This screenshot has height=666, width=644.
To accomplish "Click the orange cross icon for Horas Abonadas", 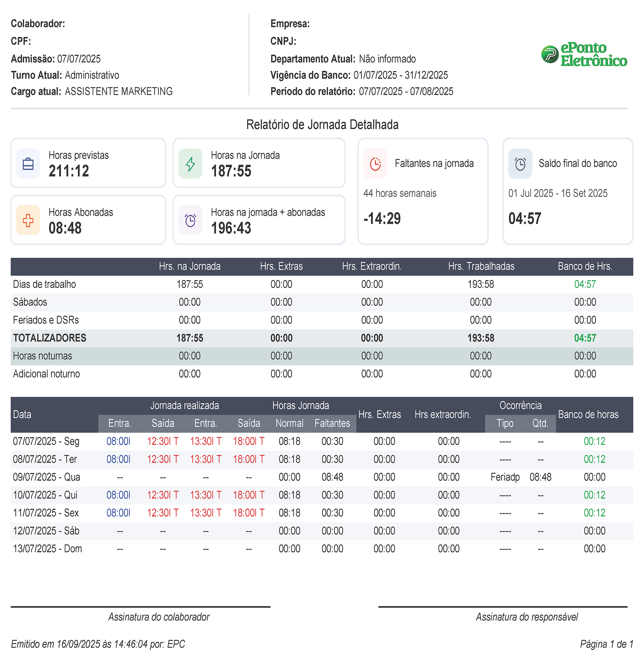I will click(x=28, y=220).
